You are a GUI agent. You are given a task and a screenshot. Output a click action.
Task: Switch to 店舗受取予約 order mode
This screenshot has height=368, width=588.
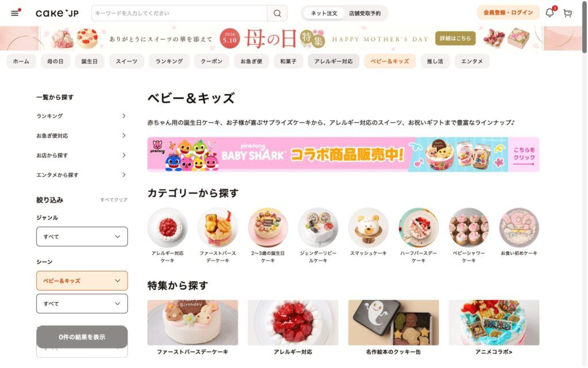pyautogui.click(x=365, y=13)
